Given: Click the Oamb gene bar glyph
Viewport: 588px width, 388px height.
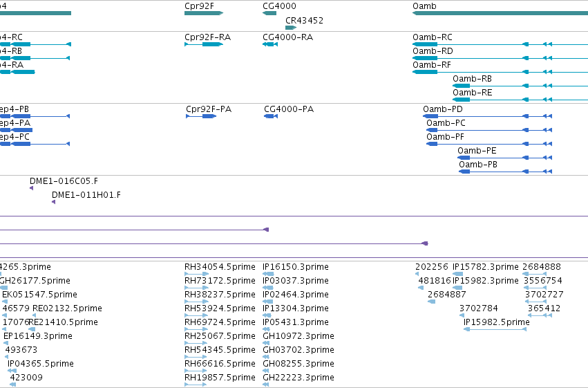Looking at the screenshot, I should point(500,13).
